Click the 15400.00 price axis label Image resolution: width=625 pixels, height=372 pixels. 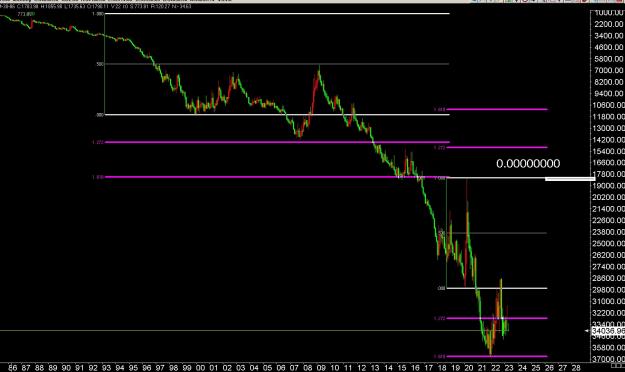(x=609, y=152)
